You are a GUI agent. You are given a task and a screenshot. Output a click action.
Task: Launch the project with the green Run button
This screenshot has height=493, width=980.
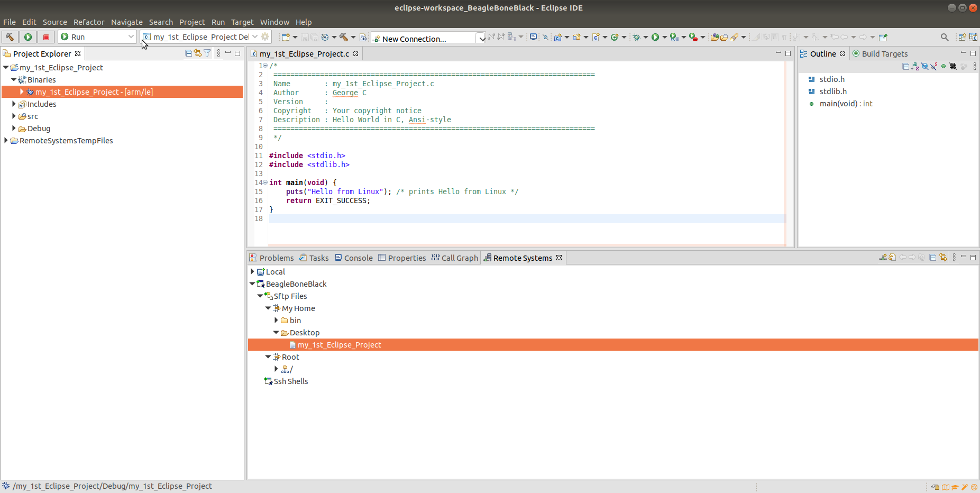pos(28,37)
